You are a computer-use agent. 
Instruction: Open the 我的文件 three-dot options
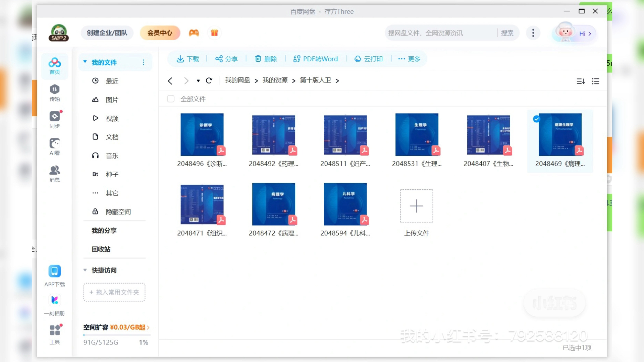[144, 62]
